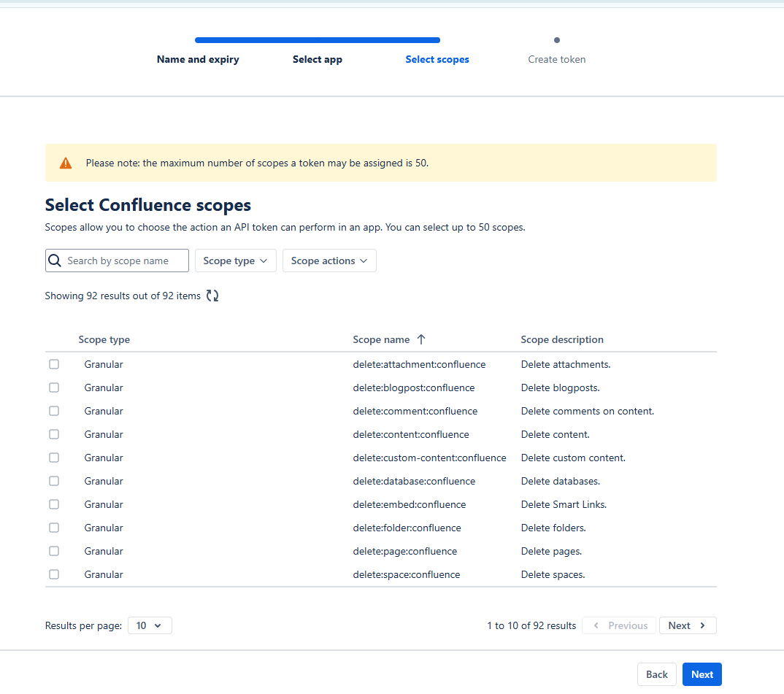Click delete:embed:confluence scope name
784x694 pixels.
pyautogui.click(x=409, y=504)
